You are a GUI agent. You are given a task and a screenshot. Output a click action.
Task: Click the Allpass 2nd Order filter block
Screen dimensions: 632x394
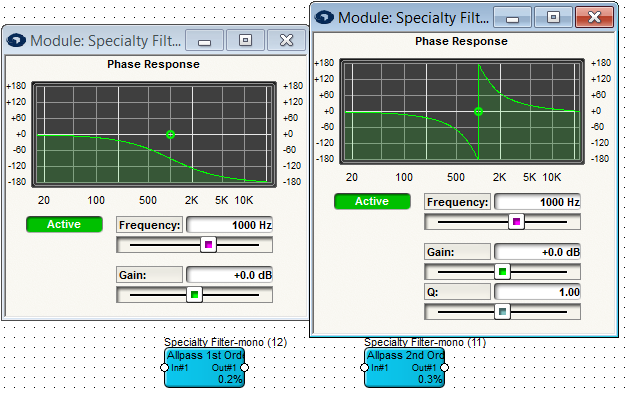tap(404, 367)
